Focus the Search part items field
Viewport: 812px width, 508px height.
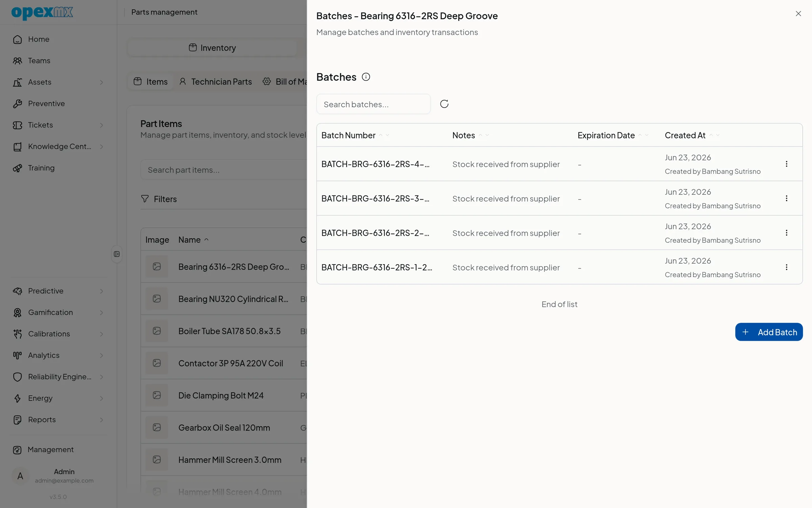pos(224,170)
